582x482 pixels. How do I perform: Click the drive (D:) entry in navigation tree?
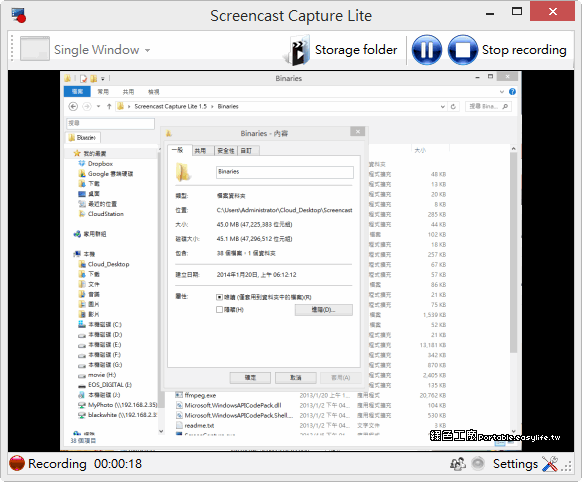(x=100, y=335)
